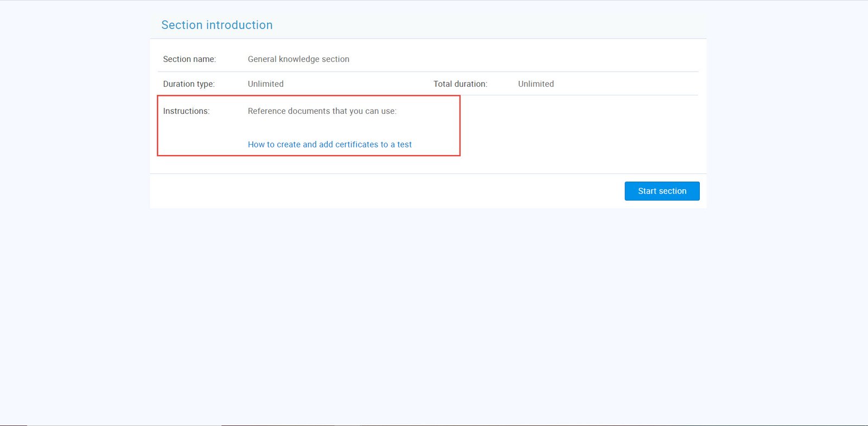The height and width of the screenshot is (426, 868).
Task: Click the General knowledge section value
Action: click(x=298, y=59)
